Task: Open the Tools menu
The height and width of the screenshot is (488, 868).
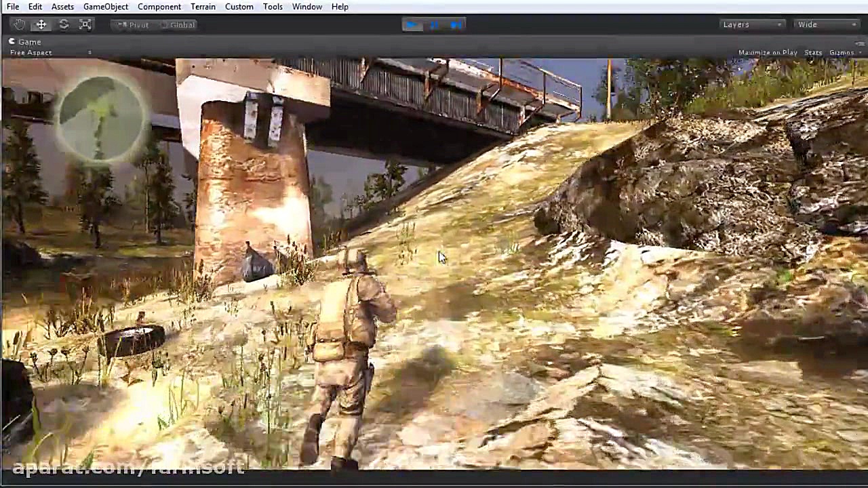Action: (x=273, y=7)
